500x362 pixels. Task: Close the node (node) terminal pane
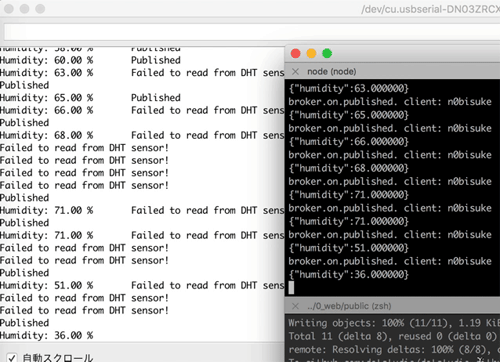(x=295, y=72)
